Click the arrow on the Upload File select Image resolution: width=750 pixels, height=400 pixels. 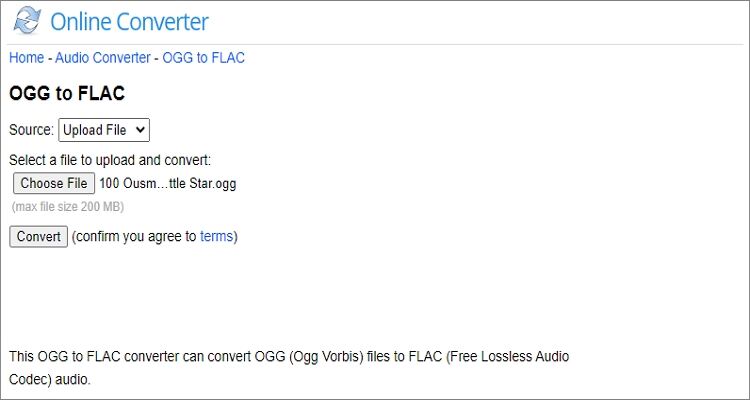pyautogui.click(x=140, y=129)
